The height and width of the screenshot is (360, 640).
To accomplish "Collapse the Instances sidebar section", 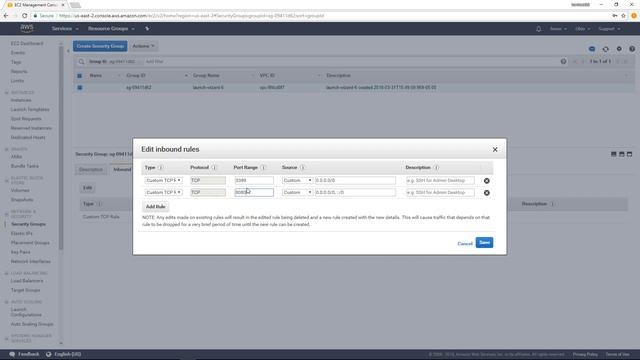I will (7, 93).
